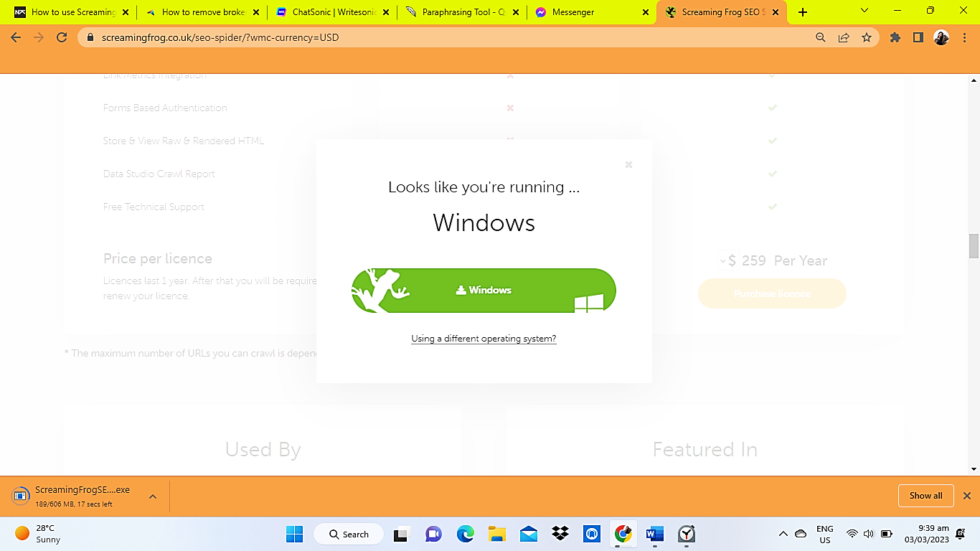Click the browser forward arrow
The image size is (980, 551).
39,37
